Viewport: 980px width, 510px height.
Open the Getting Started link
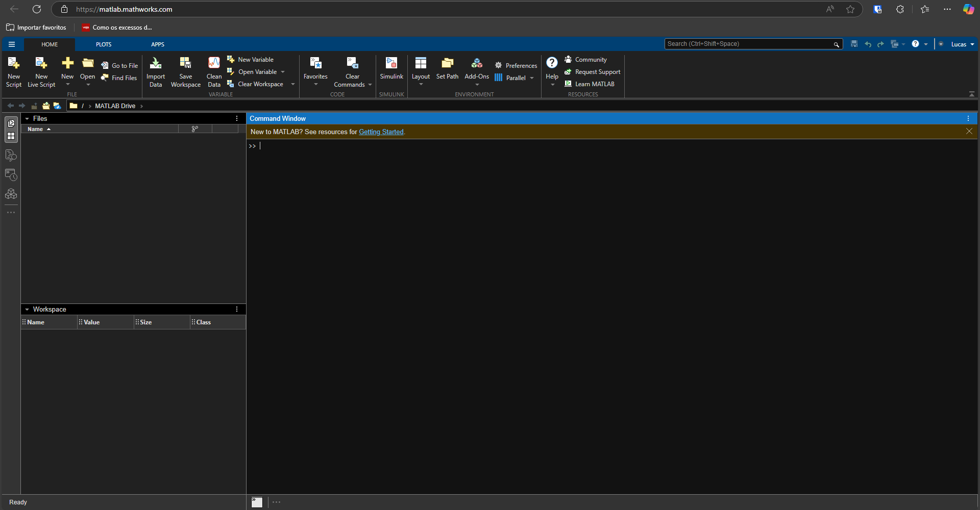[381, 132]
